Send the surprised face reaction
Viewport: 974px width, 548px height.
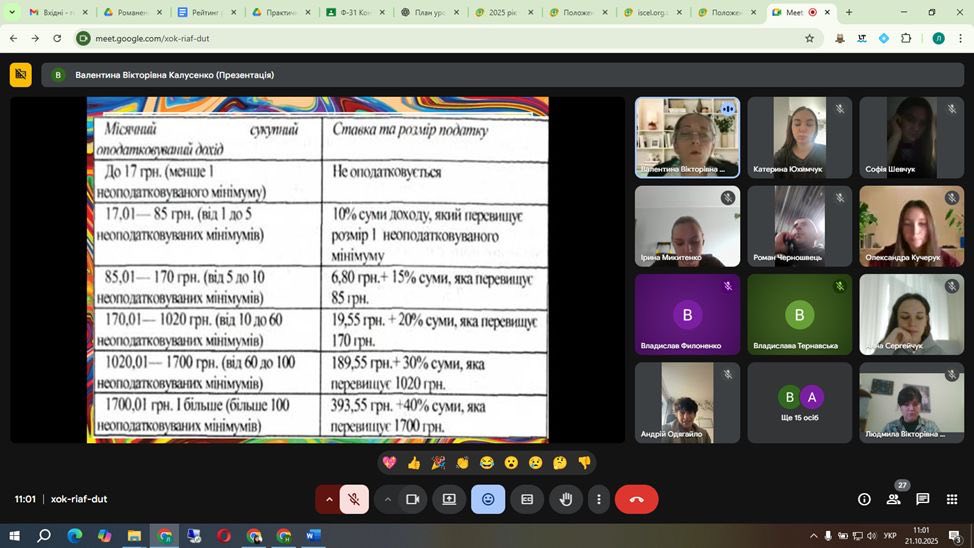(511, 462)
